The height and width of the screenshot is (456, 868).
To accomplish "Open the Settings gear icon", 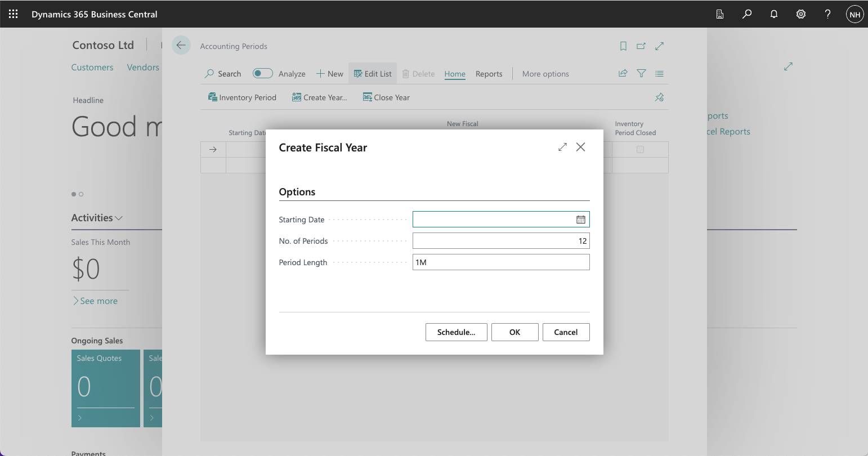I will pos(801,14).
